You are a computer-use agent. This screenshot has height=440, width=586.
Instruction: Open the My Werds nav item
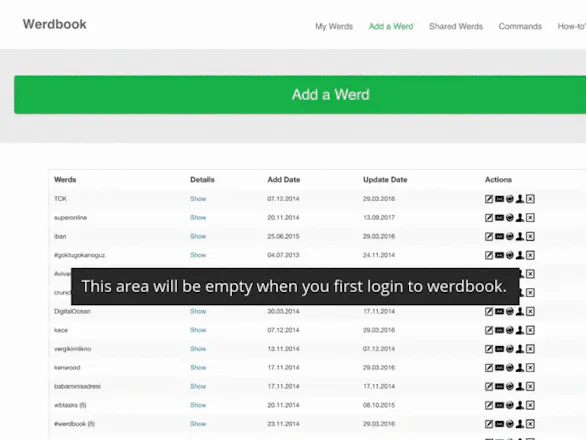334,27
